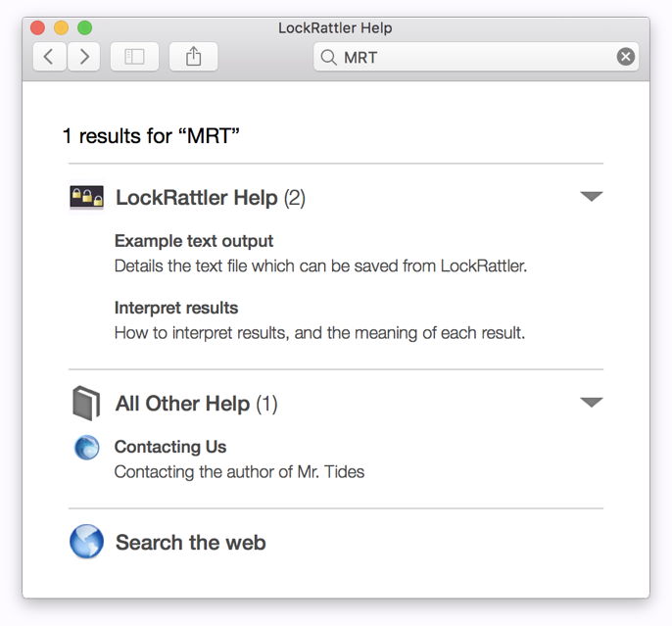Select Search the web option

(x=191, y=543)
